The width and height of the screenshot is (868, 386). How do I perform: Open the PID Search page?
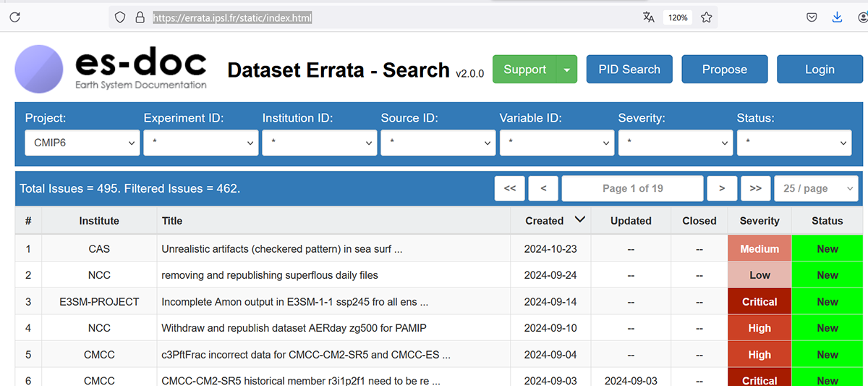[629, 70]
